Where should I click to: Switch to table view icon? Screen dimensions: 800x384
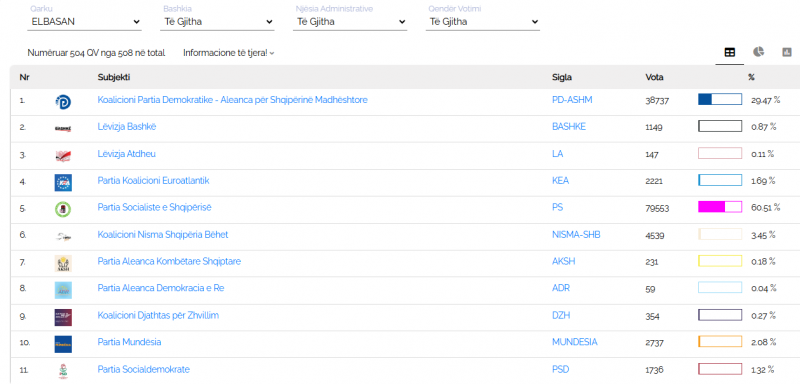(x=730, y=52)
